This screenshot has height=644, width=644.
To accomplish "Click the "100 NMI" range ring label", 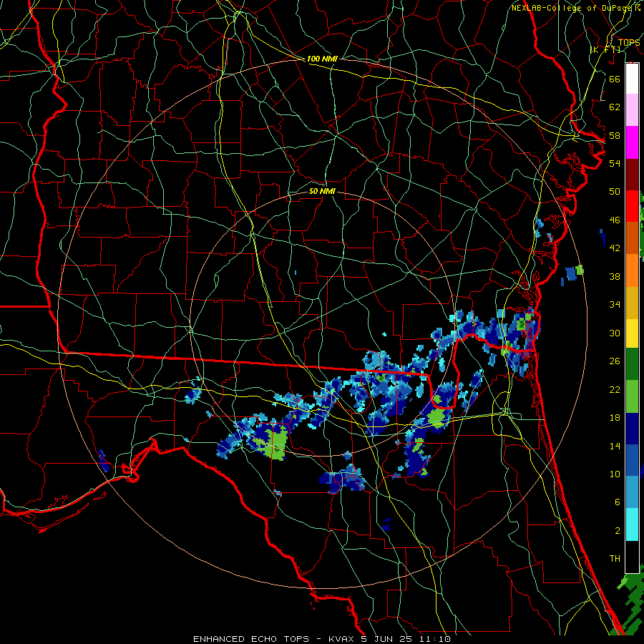I will 322,59.
